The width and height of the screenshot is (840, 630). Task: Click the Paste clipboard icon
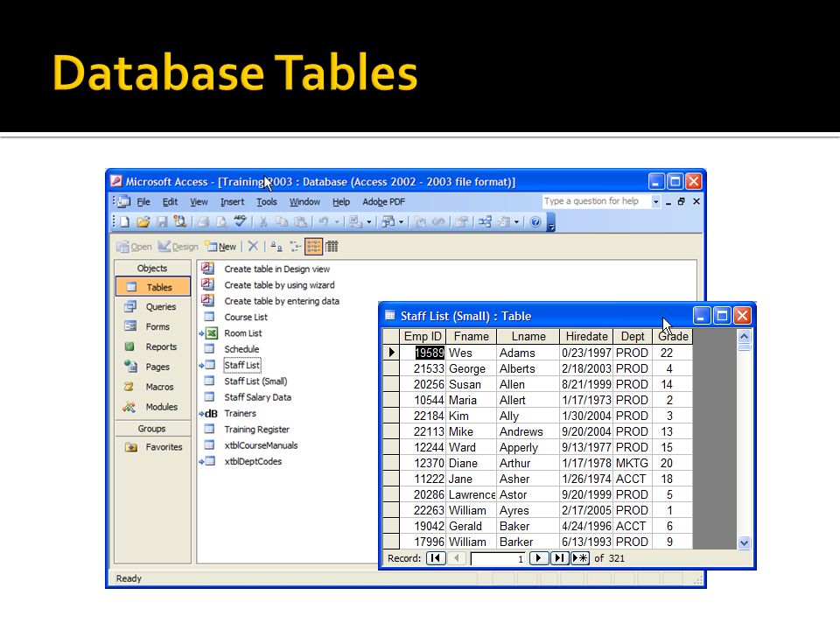[300, 221]
